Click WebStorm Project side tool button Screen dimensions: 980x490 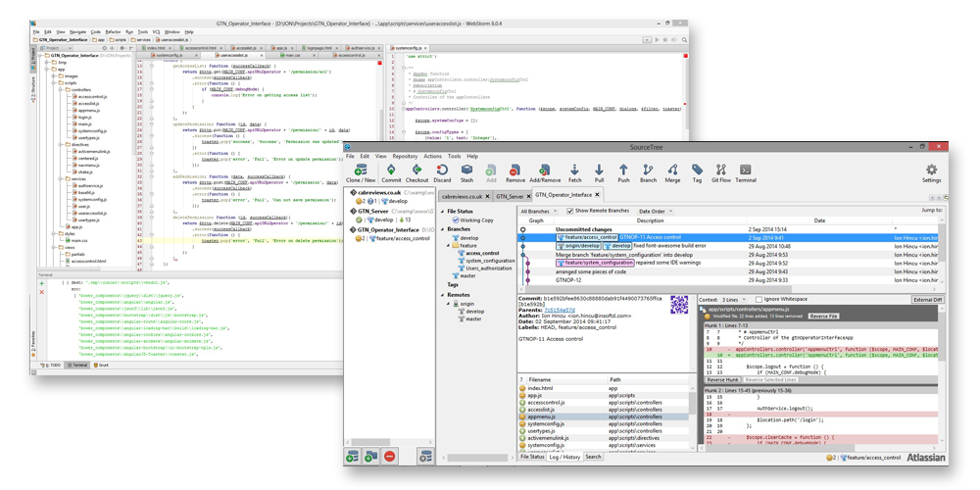(x=33, y=57)
